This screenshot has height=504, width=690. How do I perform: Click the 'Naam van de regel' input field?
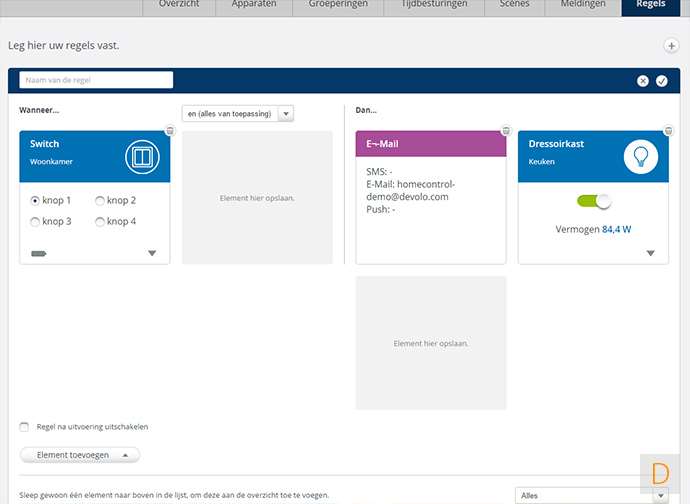click(96, 80)
